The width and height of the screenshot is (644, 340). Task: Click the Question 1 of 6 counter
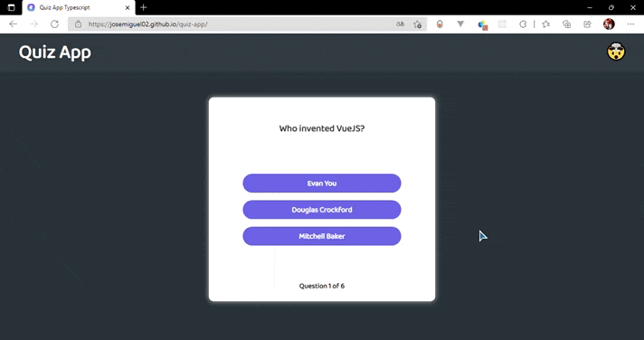[322, 286]
